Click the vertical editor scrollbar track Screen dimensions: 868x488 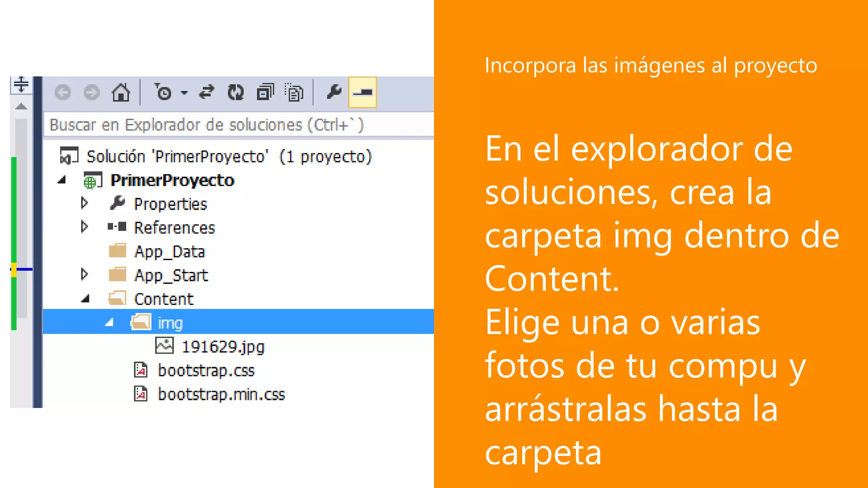pos(21,218)
